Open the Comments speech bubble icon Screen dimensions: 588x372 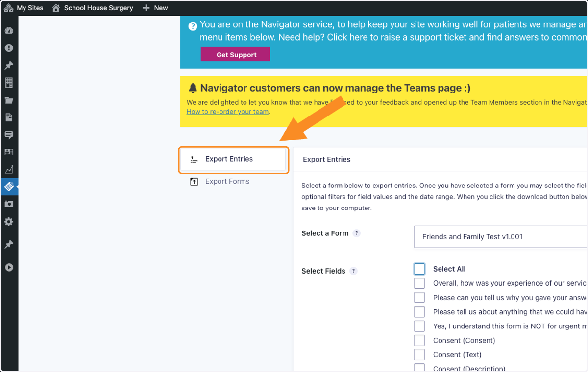9,135
